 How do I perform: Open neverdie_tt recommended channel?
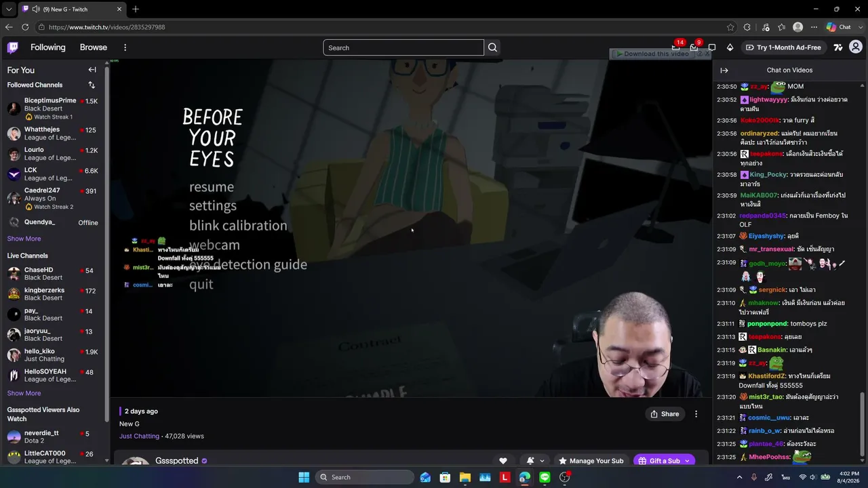pos(54,437)
